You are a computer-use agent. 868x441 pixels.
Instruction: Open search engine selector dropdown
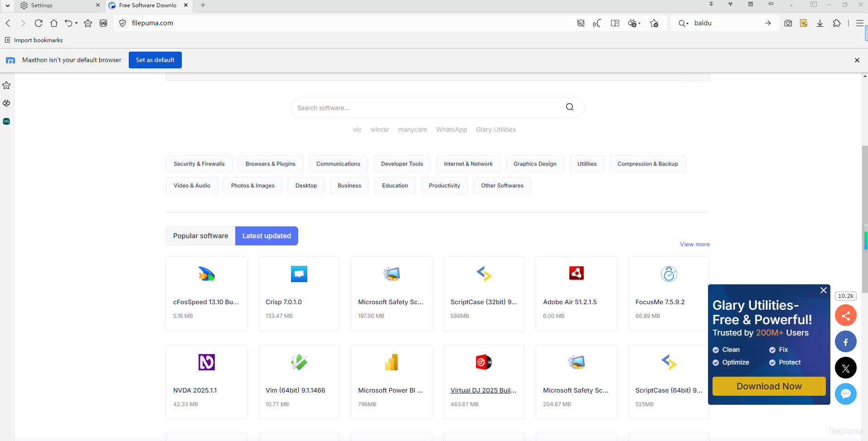pos(684,23)
